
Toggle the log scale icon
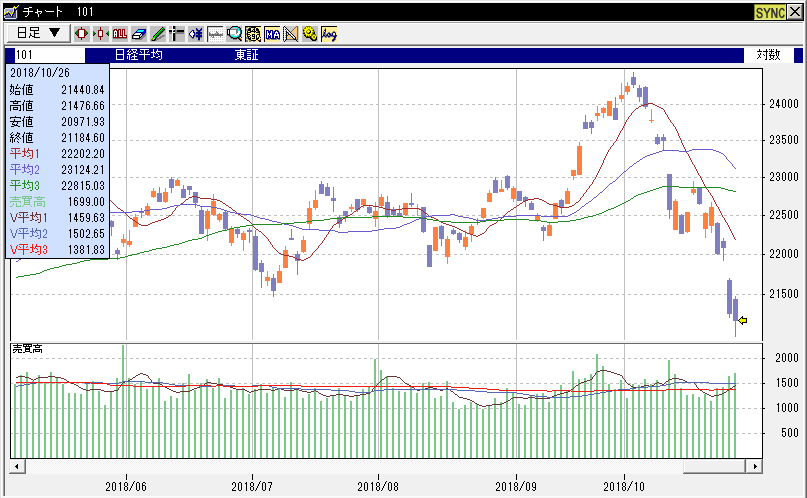pyautogui.click(x=329, y=33)
